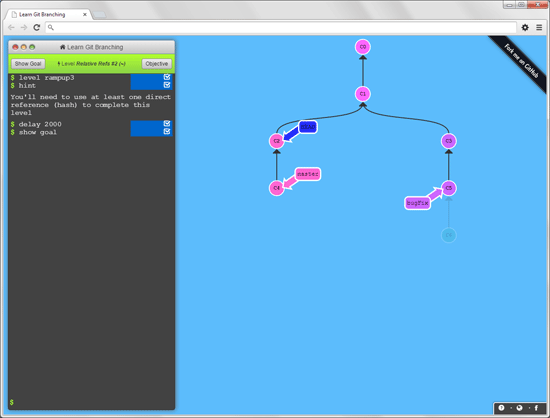Click the Facebook icon in bottom bar
The height and width of the screenshot is (418, 550).
(x=536, y=407)
